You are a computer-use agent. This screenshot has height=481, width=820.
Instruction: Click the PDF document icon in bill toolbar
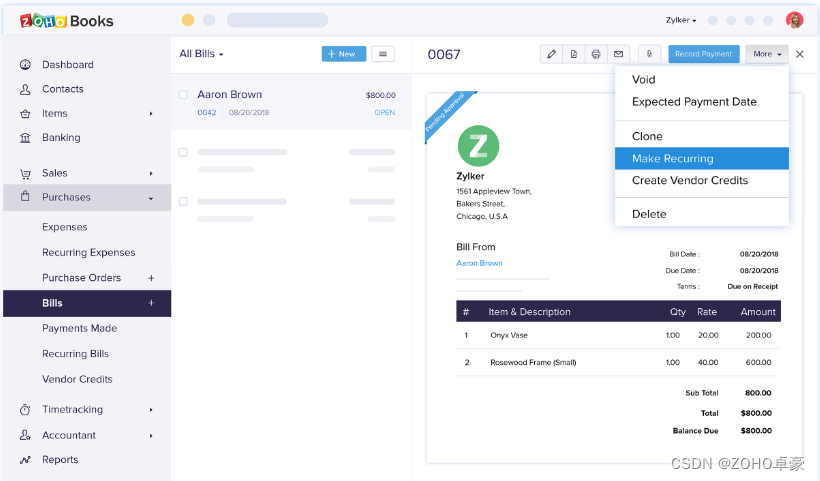574,54
